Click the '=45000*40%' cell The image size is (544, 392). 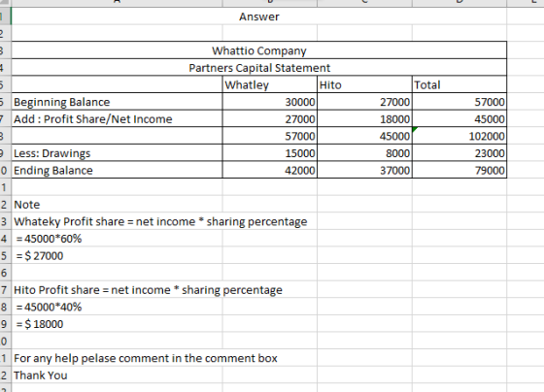tap(117, 307)
